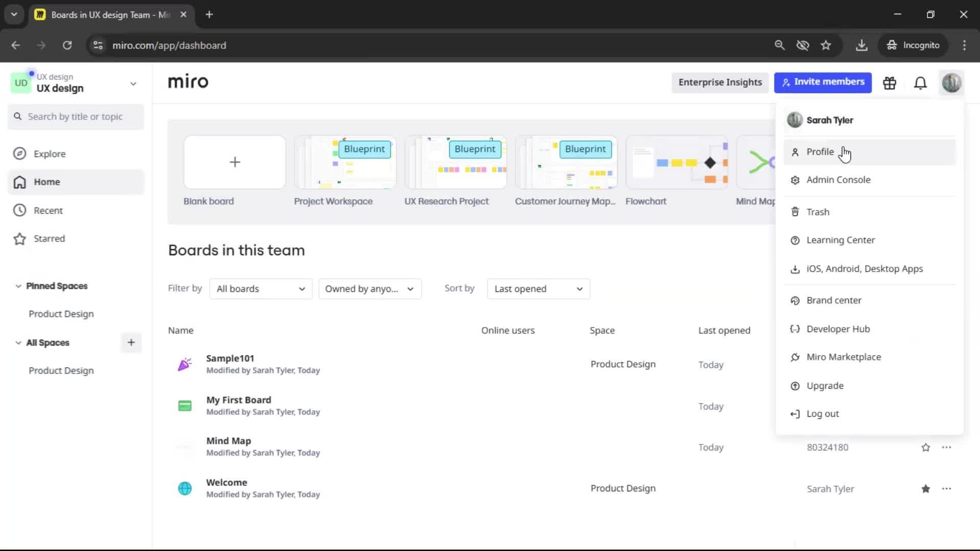Screen dimensions: 980x551
Task: Select Flowchart template
Action: pos(677,162)
